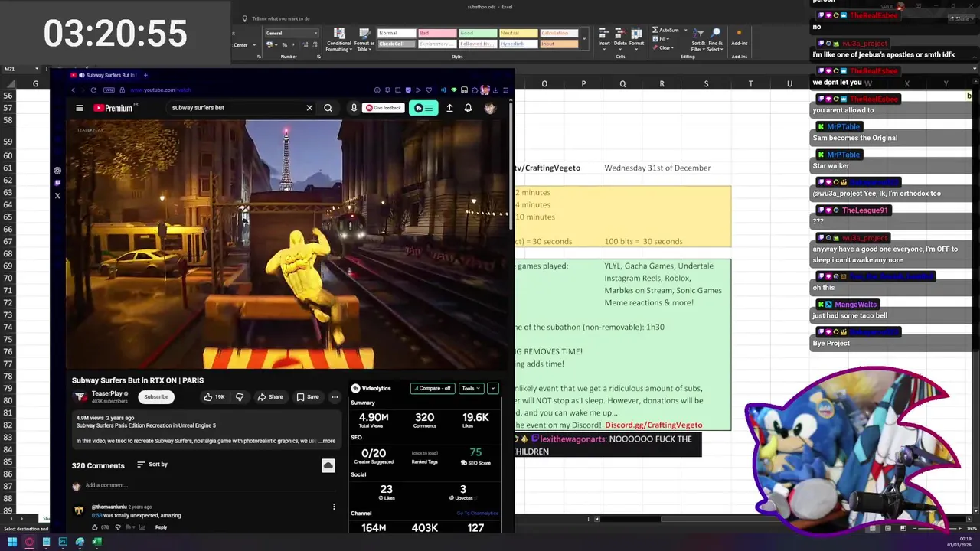Open Excel Find & Select menu
980x551 pixels.
[x=715, y=40]
